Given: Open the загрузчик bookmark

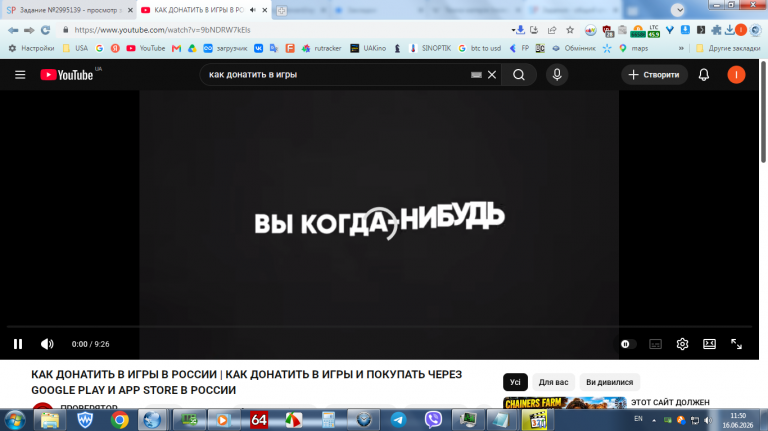Looking at the screenshot, I should pyautogui.click(x=225, y=48).
